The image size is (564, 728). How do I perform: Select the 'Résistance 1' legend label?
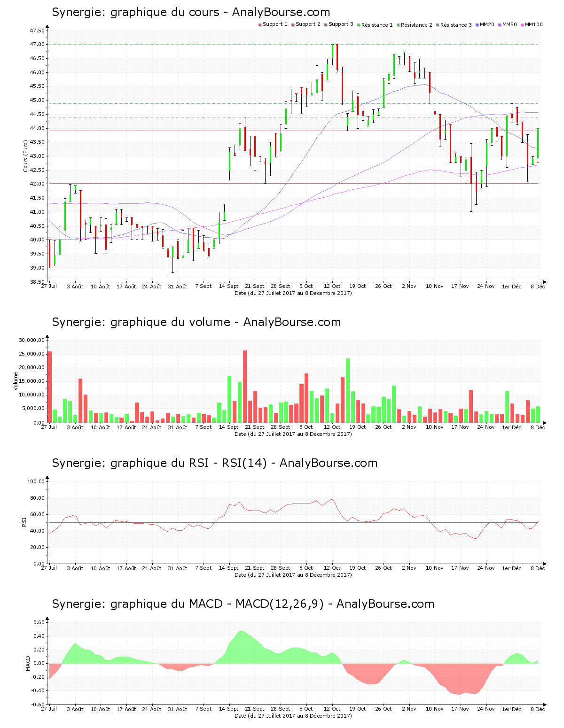point(377,25)
